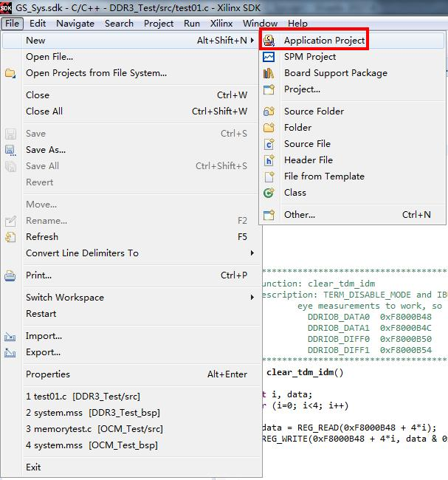Viewport: 448px width, 480px height.
Task: Click REG_READ(0xF8000B48 + 4*i) code line
Action: point(349,428)
